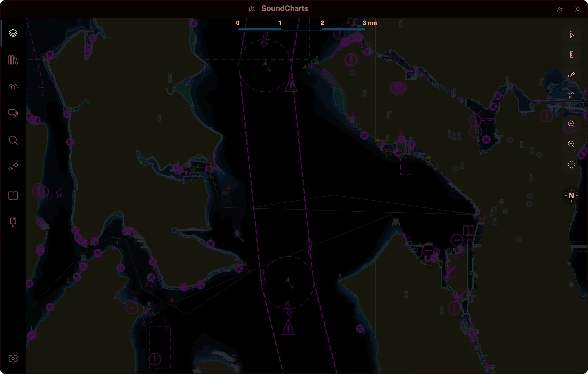Image resolution: width=588 pixels, height=374 pixels.
Task: Select the route drawing tool in the right toolbar
Action: coord(571,75)
